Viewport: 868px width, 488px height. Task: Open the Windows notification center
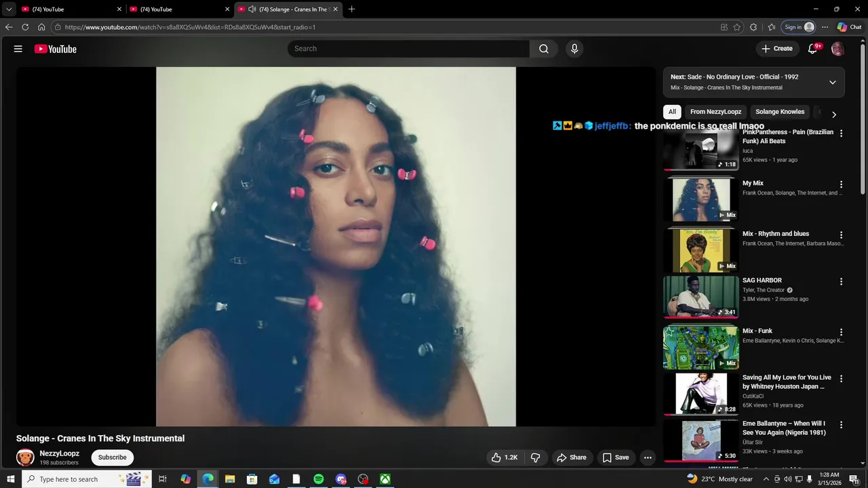pyautogui.click(x=854, y=479)
